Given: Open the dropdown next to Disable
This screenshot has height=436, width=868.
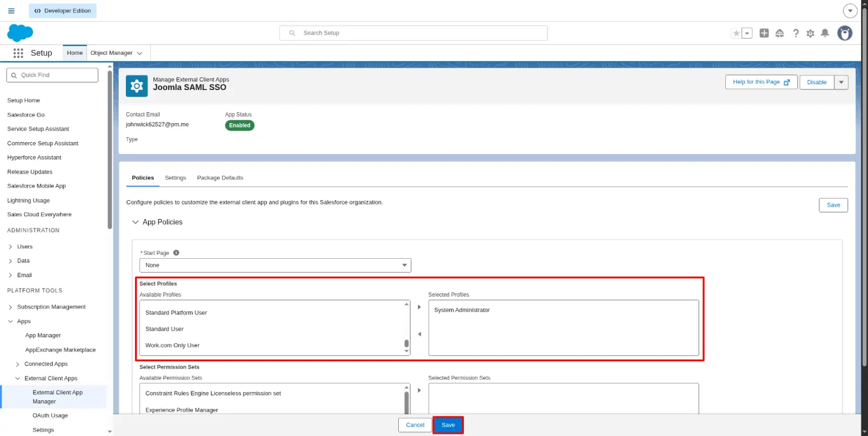Looking at the screenshot, I should [841, 82].
